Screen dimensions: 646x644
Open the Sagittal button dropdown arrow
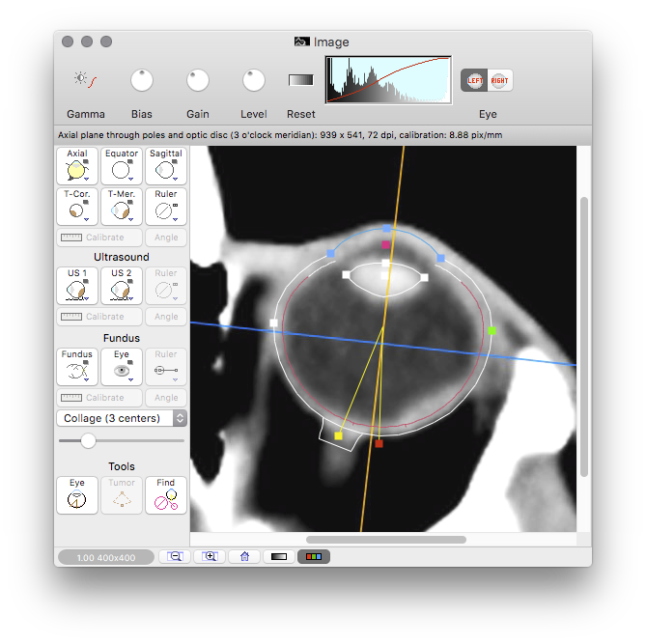(x=175, y=180)
